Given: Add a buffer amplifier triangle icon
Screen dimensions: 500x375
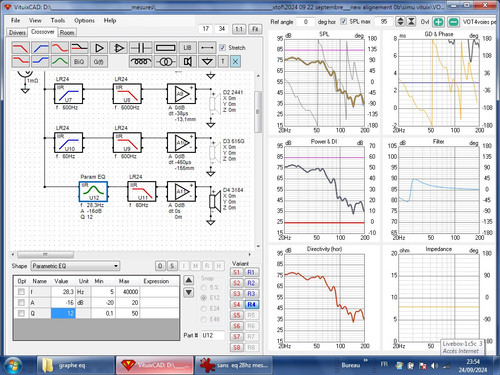Looking at the screenshot, I should coord(99,48).
